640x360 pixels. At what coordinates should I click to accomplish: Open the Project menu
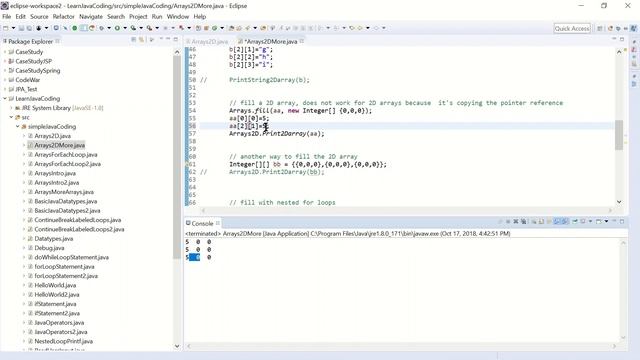(138, 17)
